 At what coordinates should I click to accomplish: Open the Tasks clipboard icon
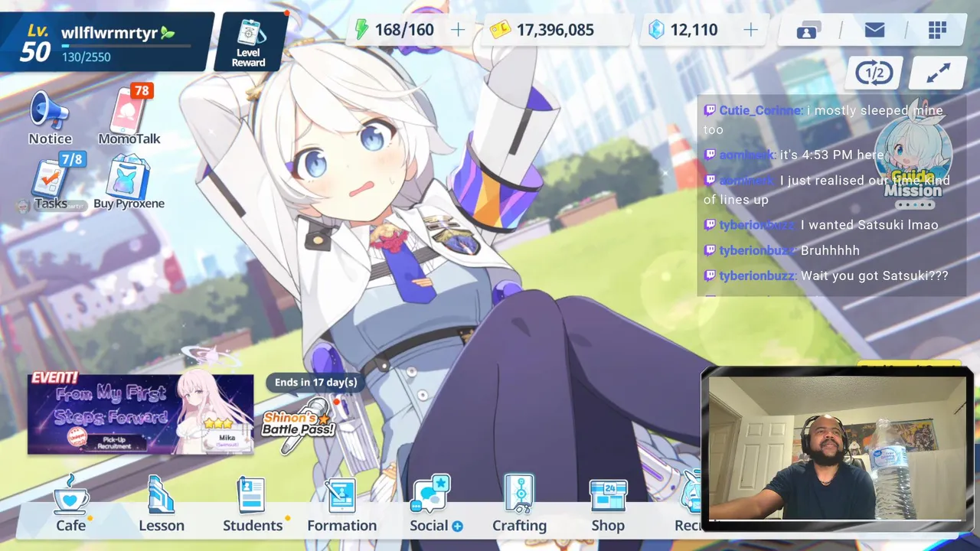pyautogui.click(x=51, y=182)
